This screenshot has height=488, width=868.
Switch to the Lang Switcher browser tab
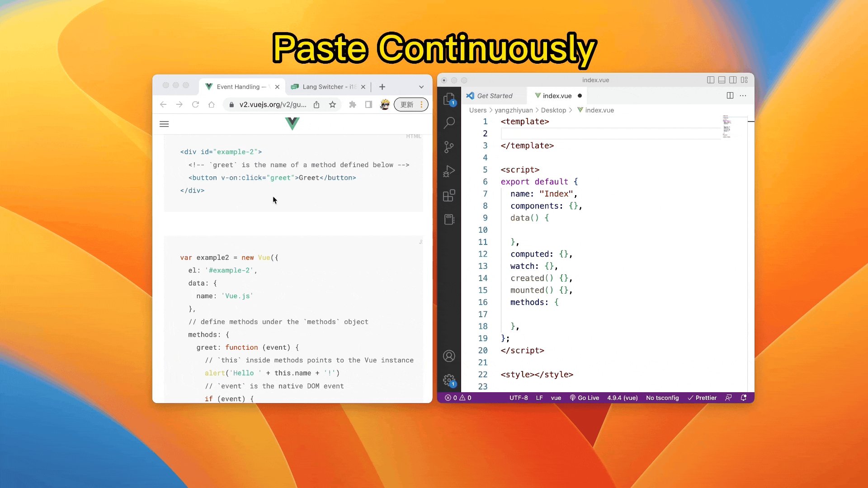[323, 87]
